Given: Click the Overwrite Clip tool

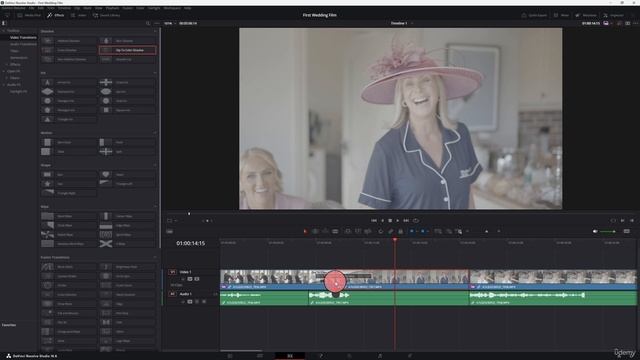Looking at the screenshot, I should pyautogui.click(x=358, y=231).
